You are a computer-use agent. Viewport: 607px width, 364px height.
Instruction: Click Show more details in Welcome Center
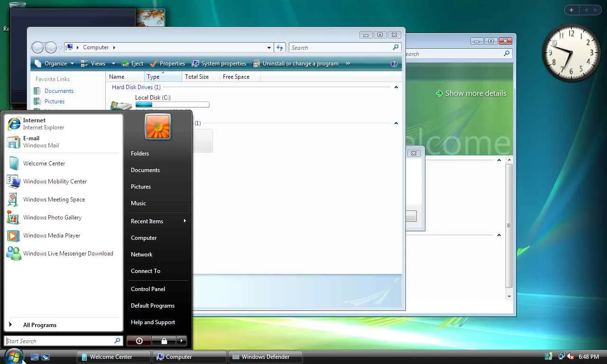(x=471, y=93)
